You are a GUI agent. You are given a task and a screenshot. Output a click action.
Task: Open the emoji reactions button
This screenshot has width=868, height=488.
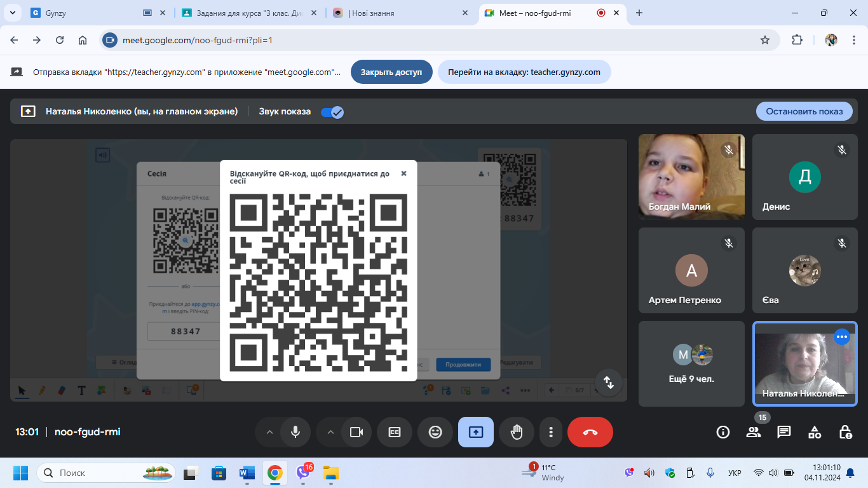435,432
